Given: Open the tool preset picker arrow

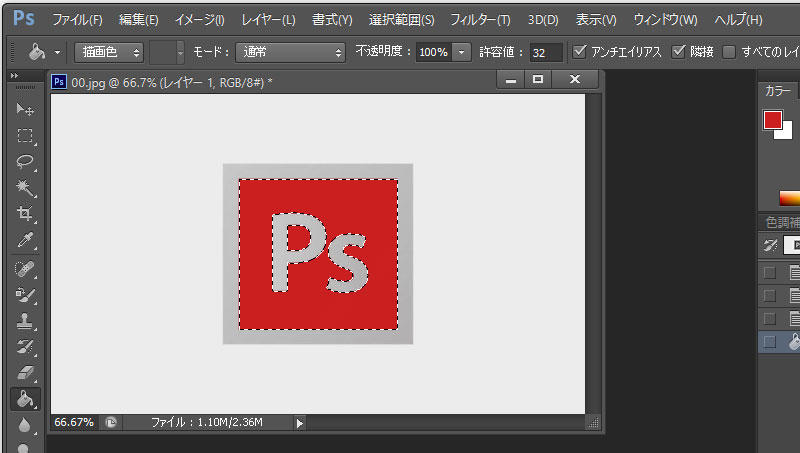Looking at the screenshot, I should click(57, 52).
